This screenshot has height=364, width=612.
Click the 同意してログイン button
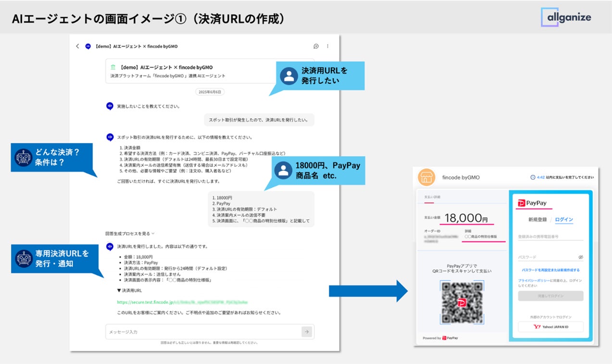(x=550, y=296)
